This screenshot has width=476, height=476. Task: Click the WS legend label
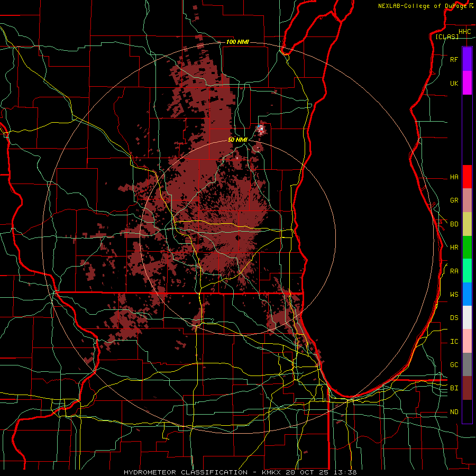click(x=454, y=295)
